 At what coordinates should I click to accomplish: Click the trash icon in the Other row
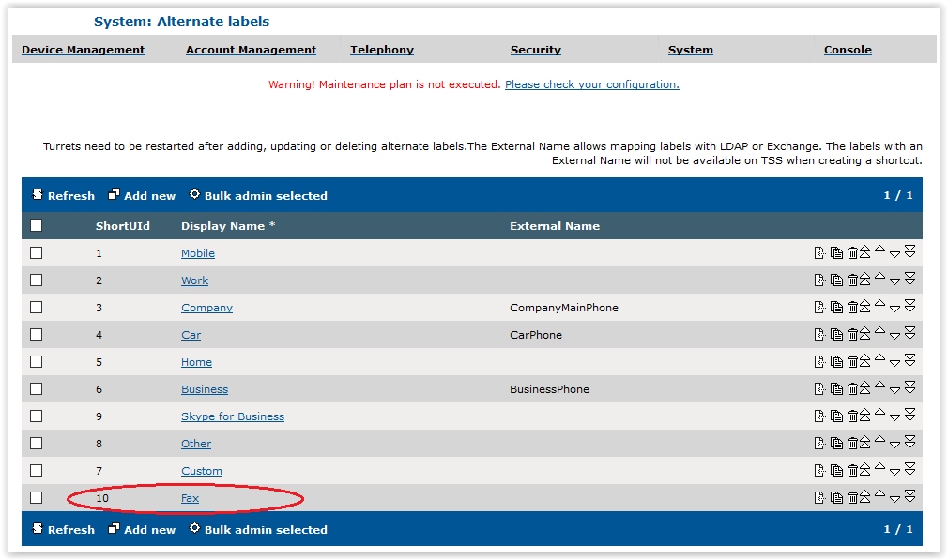coord(852,444)
